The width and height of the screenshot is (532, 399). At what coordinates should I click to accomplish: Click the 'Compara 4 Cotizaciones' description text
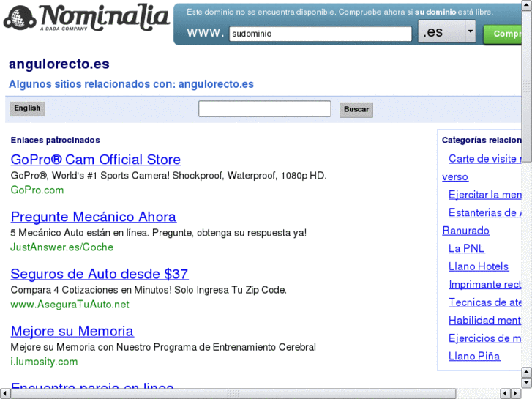coord(149,290)
